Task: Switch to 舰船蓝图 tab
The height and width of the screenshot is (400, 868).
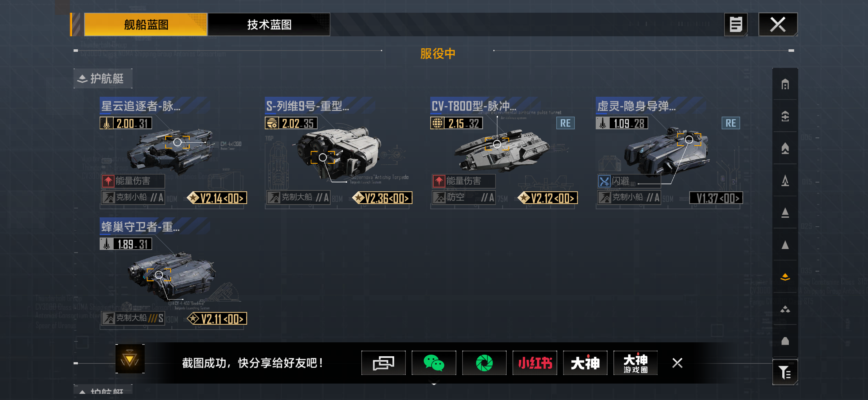Action: click(146, 24)
